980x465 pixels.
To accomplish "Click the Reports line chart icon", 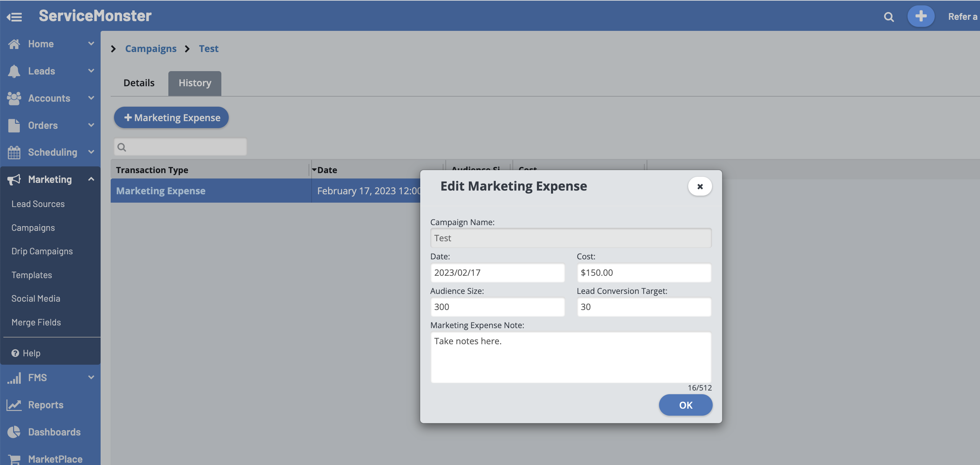I will pos(14,405).
